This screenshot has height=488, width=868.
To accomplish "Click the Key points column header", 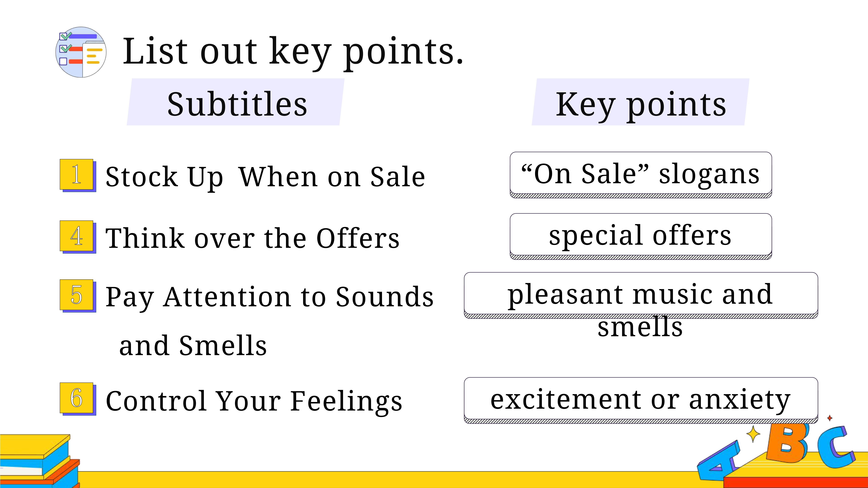I will (x=640, y=102).
